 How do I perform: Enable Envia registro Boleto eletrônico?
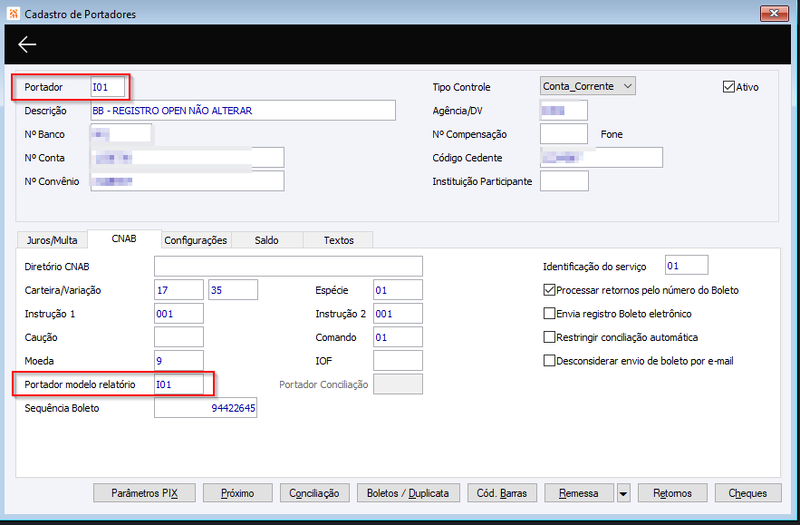click(549, 313)
